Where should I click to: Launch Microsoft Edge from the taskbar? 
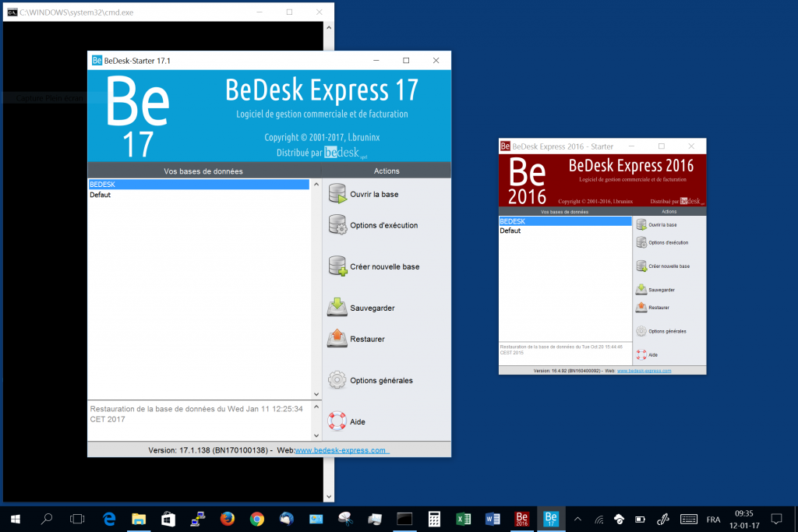click(109, 519)
